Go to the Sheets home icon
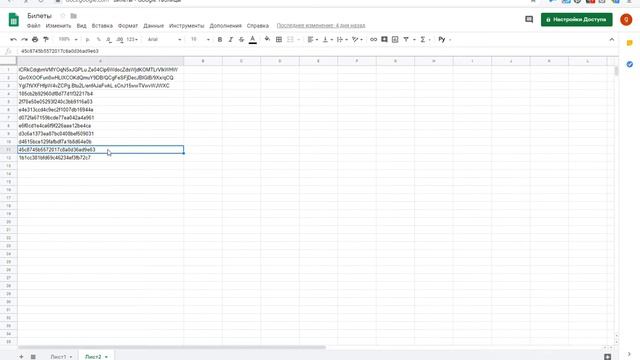 [x=14, y=20]
